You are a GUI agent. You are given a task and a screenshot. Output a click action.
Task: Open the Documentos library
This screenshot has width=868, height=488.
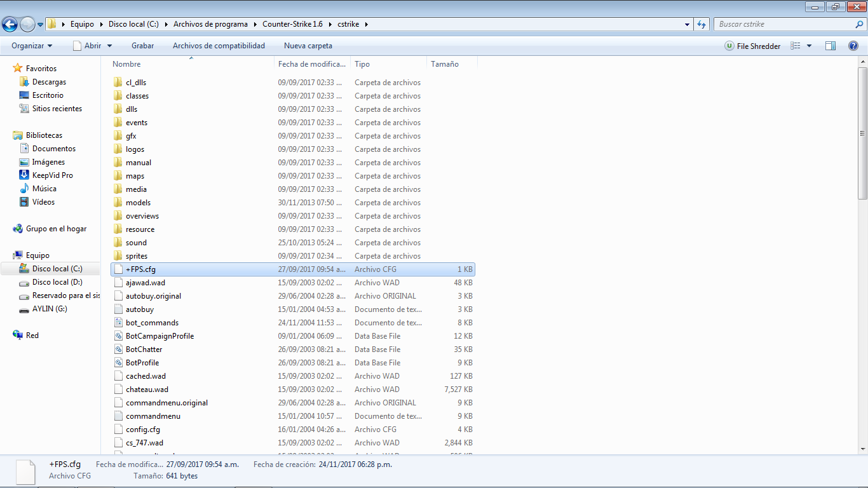point(54,149)
